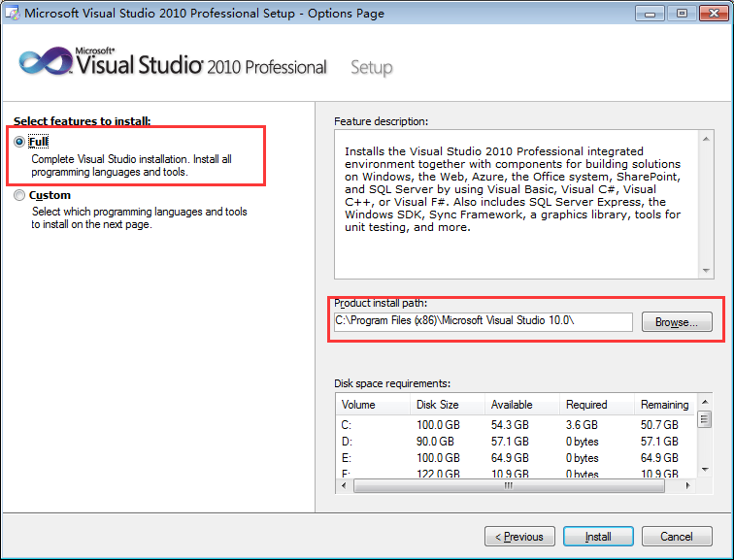Click the Product install path field
734x560 pixels.
[483, 321]
